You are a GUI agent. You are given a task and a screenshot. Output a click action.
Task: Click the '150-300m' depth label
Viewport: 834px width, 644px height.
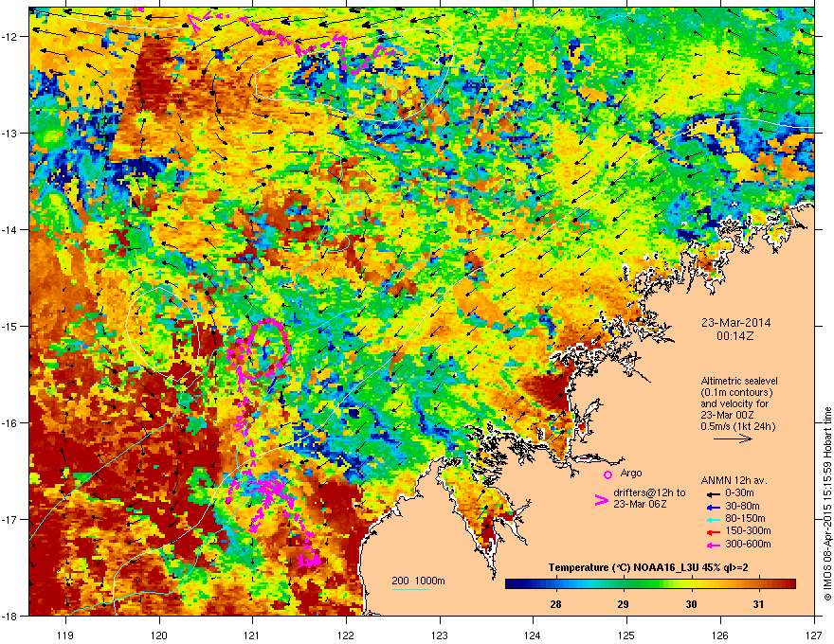pos(748,530)
